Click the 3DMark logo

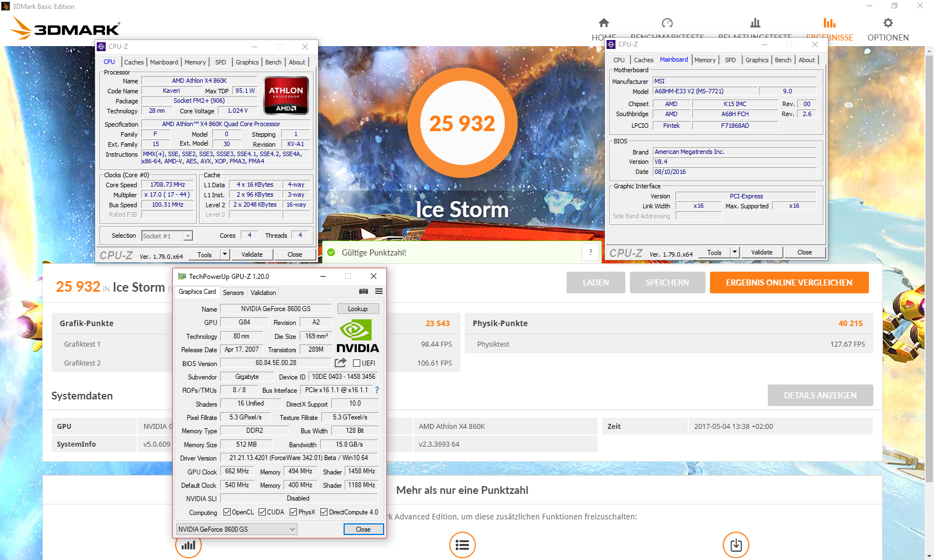(65, 28)
